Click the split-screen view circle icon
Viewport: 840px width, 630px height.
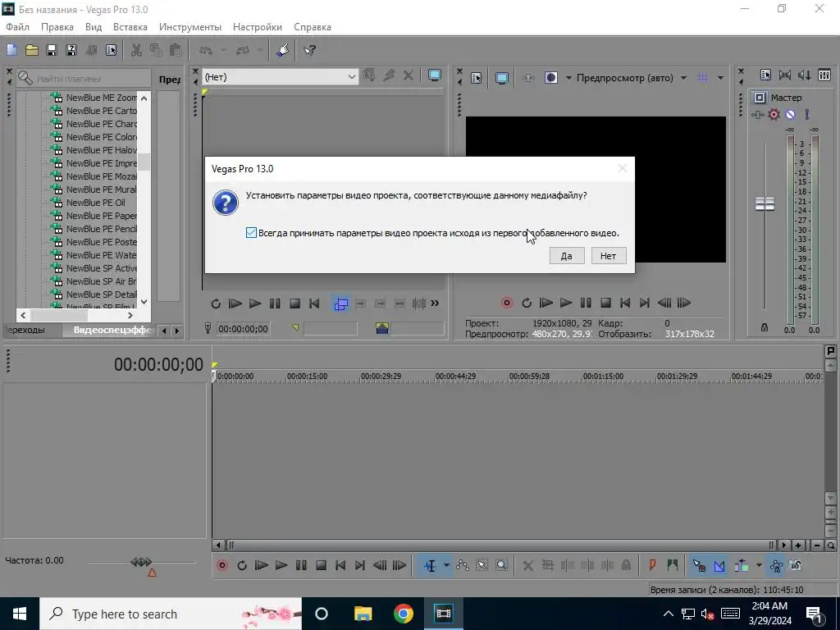pyautogui.click(x=550, y=78)
